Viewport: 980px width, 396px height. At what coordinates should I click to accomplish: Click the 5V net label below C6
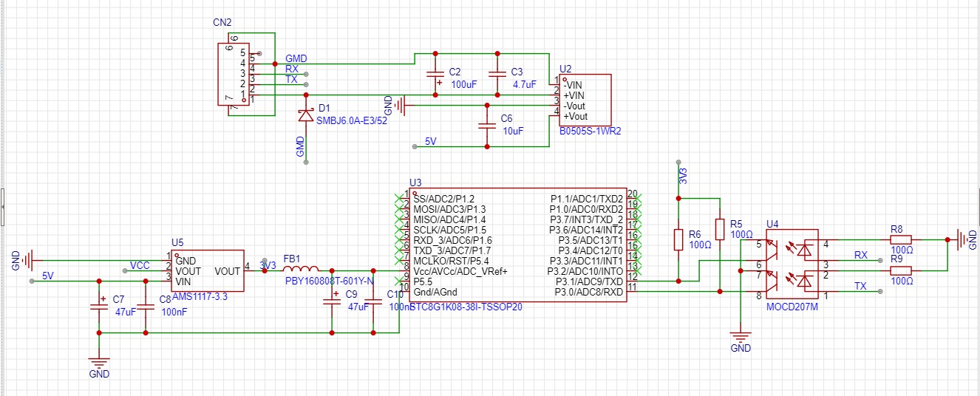[430, 141]
